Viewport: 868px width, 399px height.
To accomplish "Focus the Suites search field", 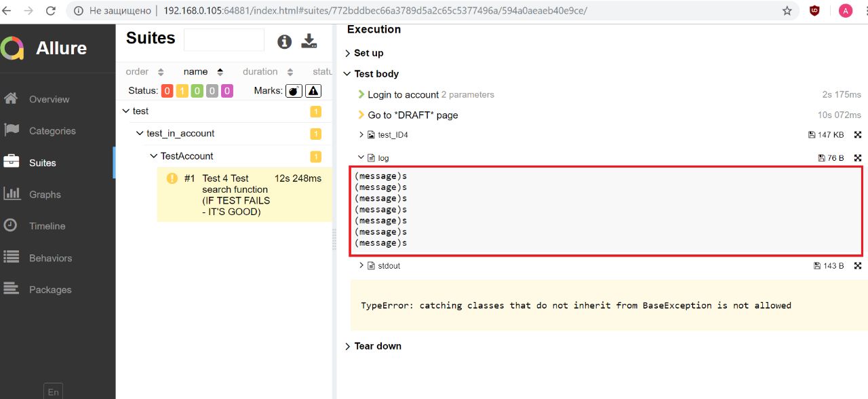I will (x=224, y=40).
